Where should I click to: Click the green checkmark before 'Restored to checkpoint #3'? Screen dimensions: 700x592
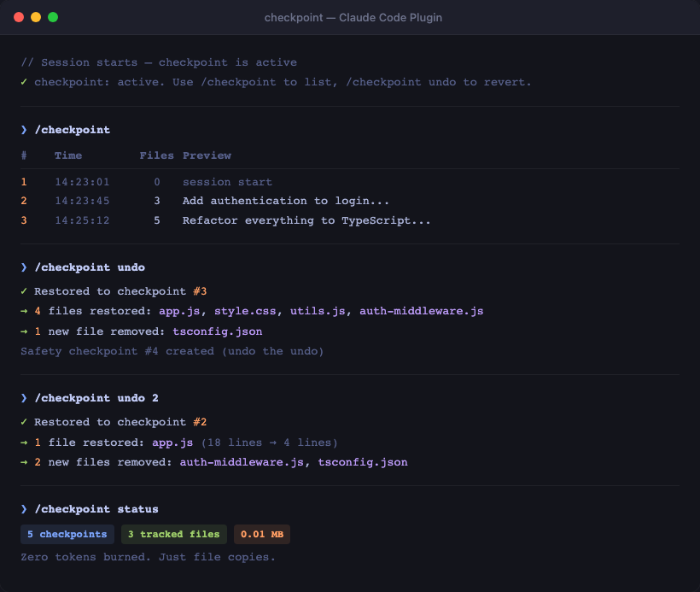[24, 291]
